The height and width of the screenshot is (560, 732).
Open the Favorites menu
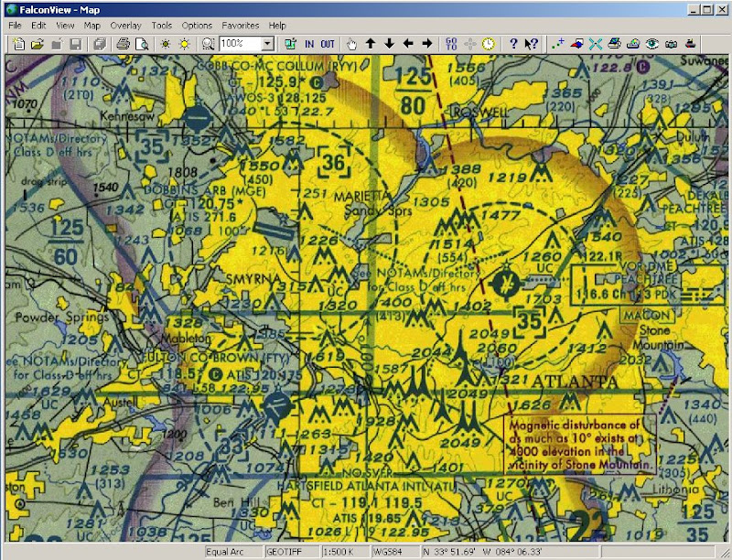241,26
